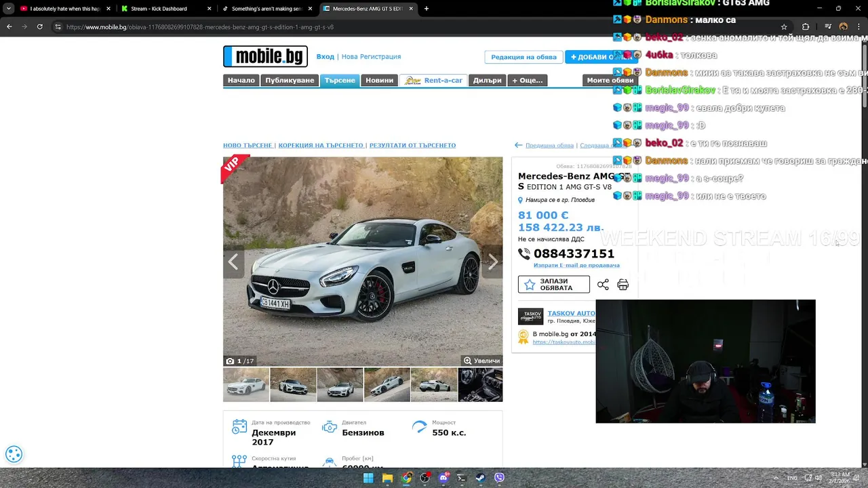Screen dimensions: 868x488
Task: Select the fourth car thumbnail
Action: pos(387,385)
